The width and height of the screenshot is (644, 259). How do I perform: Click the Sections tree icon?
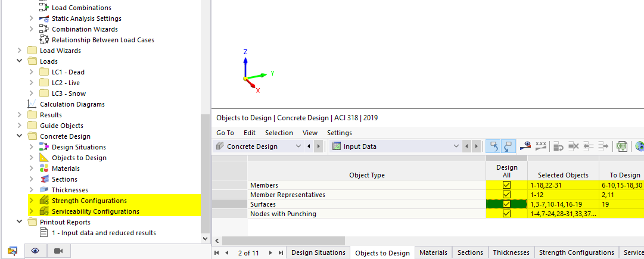pyautogui.click(x=44, y=179)
